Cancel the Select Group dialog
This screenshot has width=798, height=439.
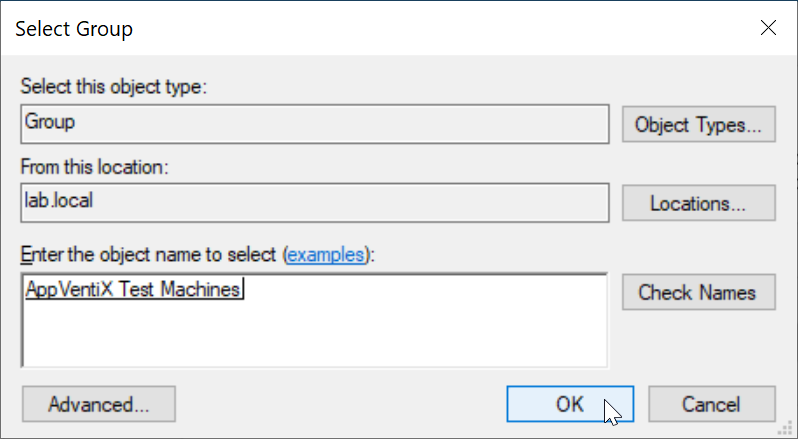pos(711,404)
